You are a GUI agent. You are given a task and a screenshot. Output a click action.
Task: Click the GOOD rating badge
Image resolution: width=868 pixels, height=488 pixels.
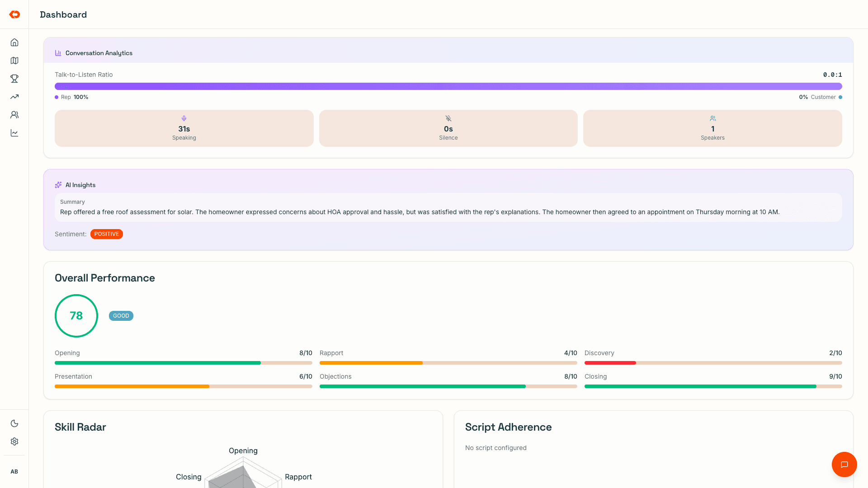tap(121, 316)
